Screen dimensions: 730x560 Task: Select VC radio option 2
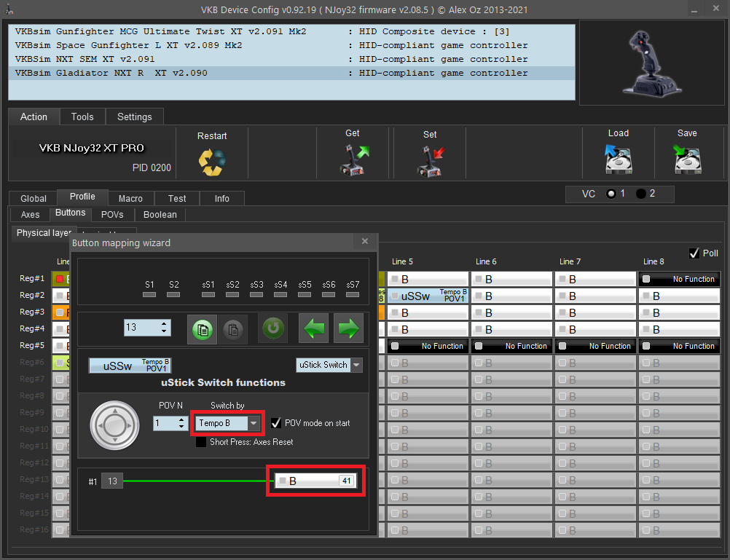coord(641,194)
